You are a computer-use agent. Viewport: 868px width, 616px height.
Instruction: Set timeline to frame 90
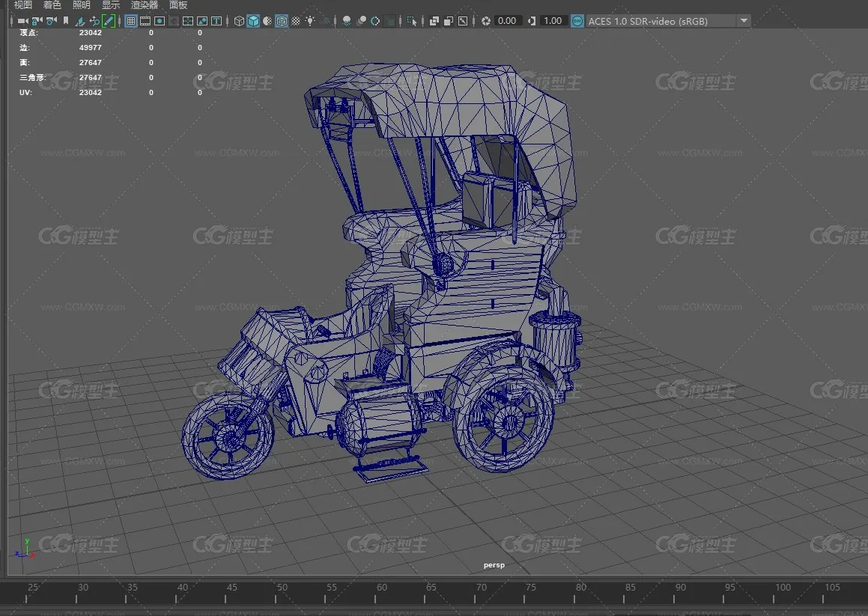tap(680, 588)
